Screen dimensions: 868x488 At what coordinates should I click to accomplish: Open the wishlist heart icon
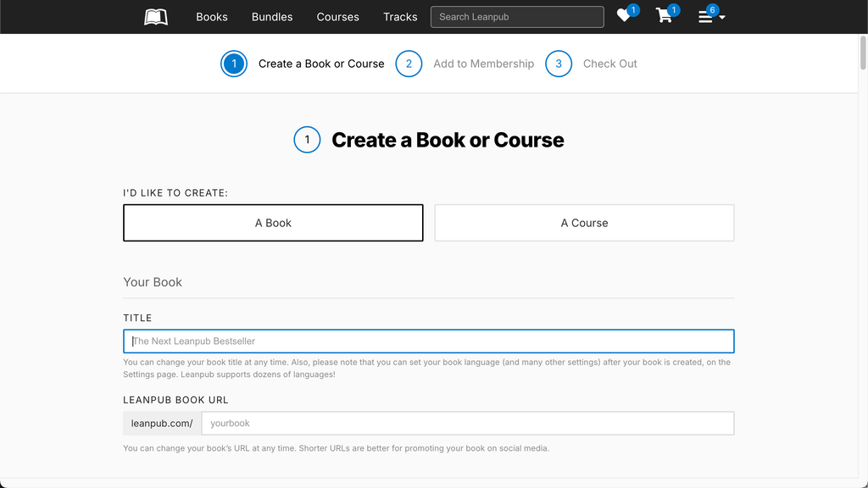pos(624,16)
